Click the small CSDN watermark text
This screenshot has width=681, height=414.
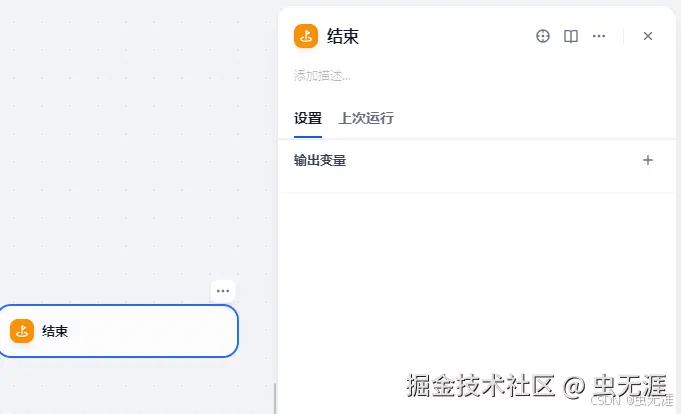[605, 400]
